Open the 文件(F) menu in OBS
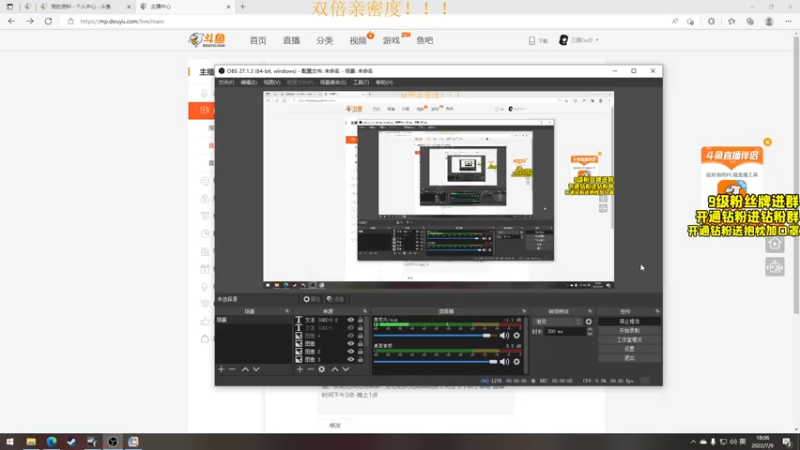The height and width of the screenshot is (450, 800). click(x=226, y=82)
